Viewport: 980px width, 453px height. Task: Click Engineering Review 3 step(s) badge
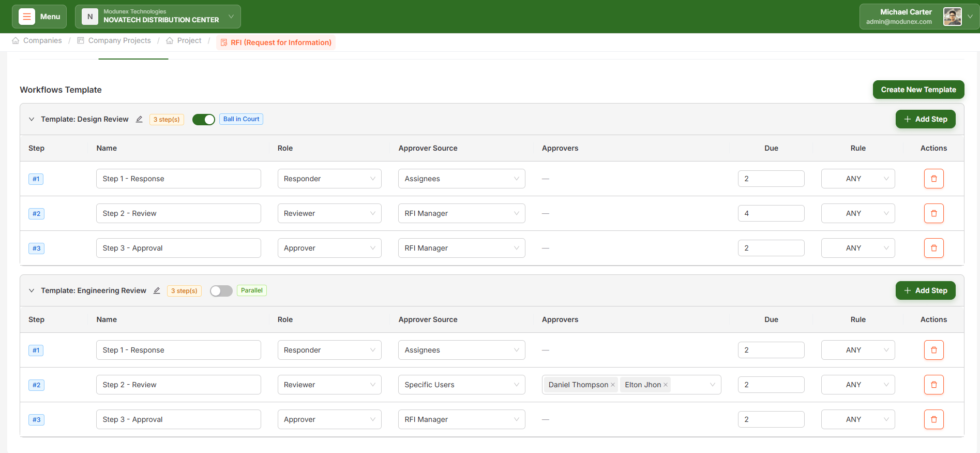184,291
